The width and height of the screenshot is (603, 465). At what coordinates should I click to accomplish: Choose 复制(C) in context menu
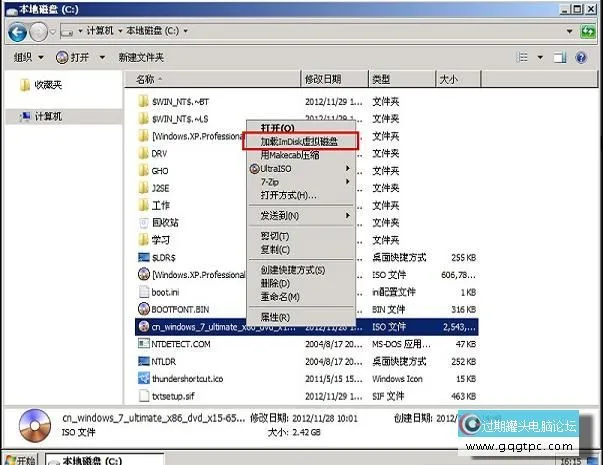[301, 250]
